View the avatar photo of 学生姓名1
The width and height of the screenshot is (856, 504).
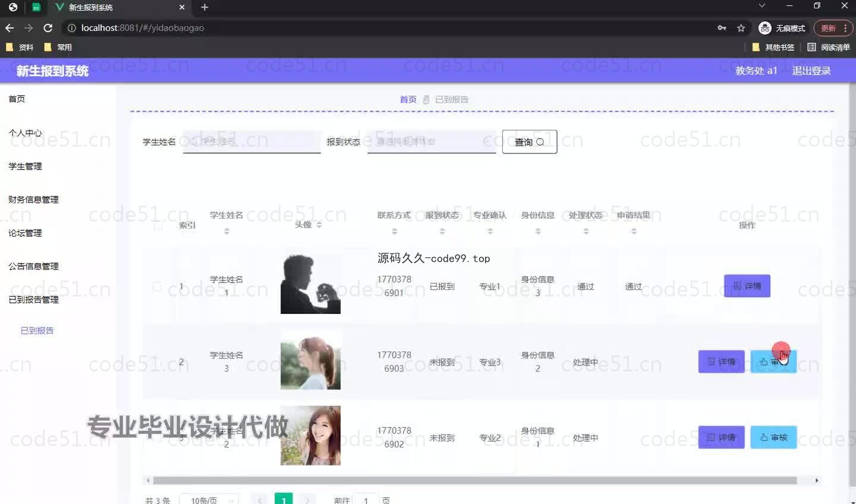pos(310,284)
